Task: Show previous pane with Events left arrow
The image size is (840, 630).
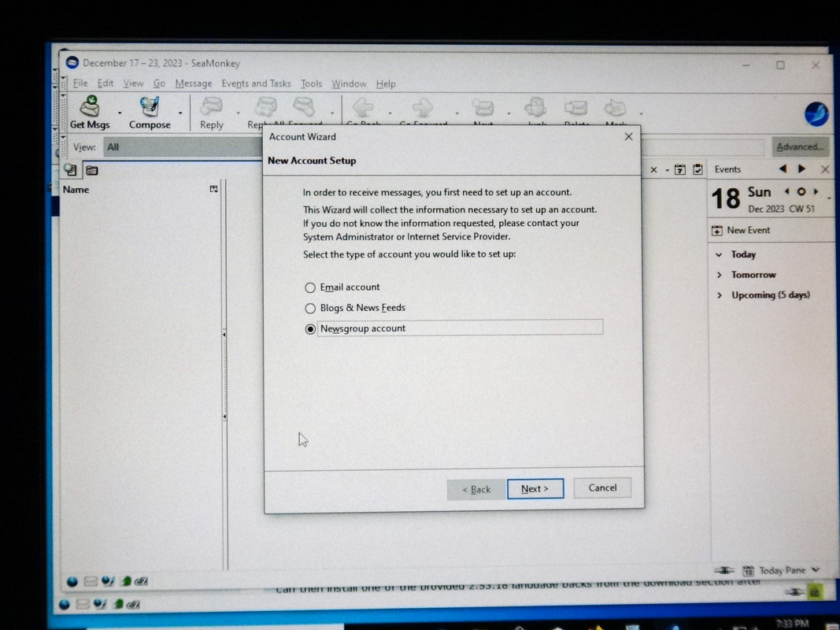Action: coord(783,169)
